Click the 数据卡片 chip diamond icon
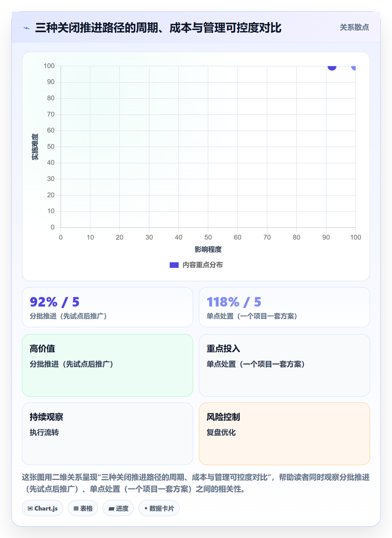392x538 pixels. coord(146,508)
